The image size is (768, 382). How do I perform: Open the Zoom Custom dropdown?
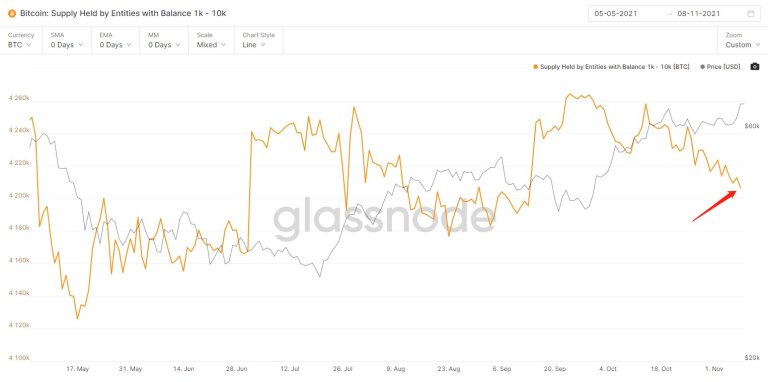[x=742, y=40]
